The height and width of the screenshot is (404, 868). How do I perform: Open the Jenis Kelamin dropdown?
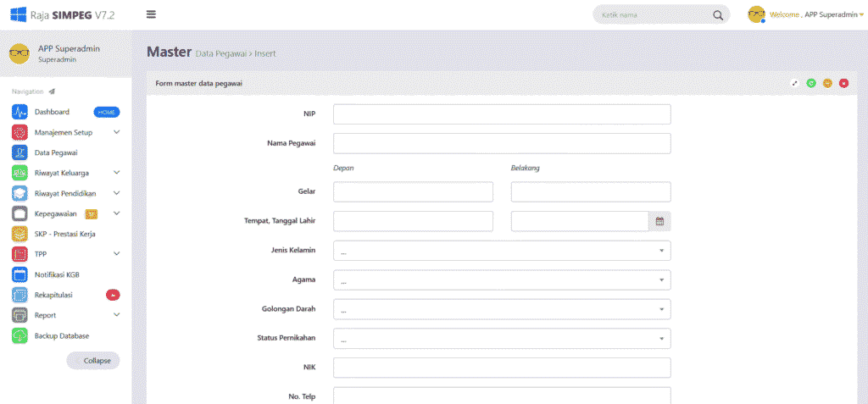tap(502, 251)
